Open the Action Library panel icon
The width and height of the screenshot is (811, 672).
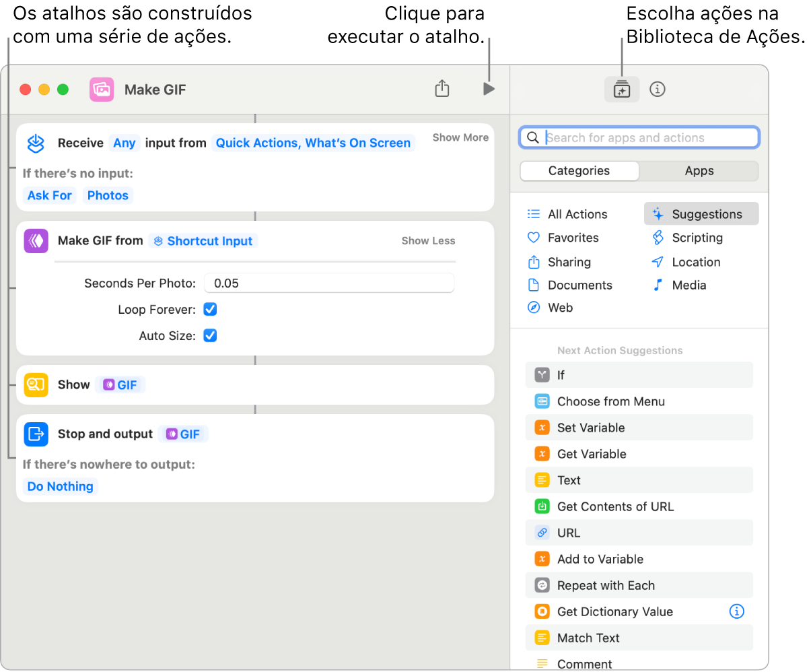pos(621,89)
